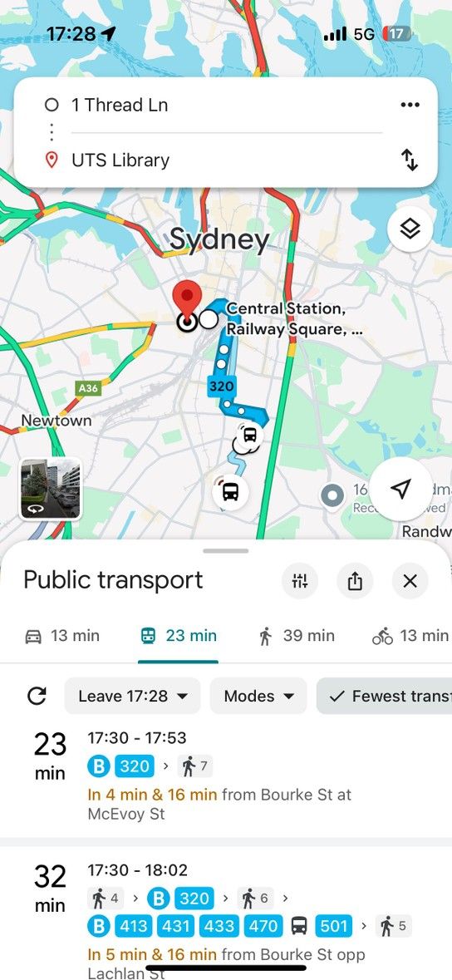Screen dimensions: 452x980
Task: Open route options sliders icon
Action: tap(299, 581)
